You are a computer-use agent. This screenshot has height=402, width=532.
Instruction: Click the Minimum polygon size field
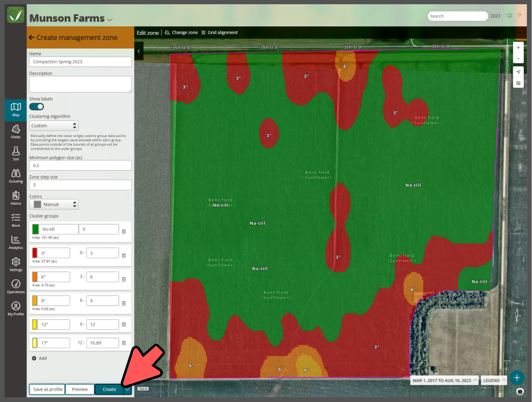81,165
